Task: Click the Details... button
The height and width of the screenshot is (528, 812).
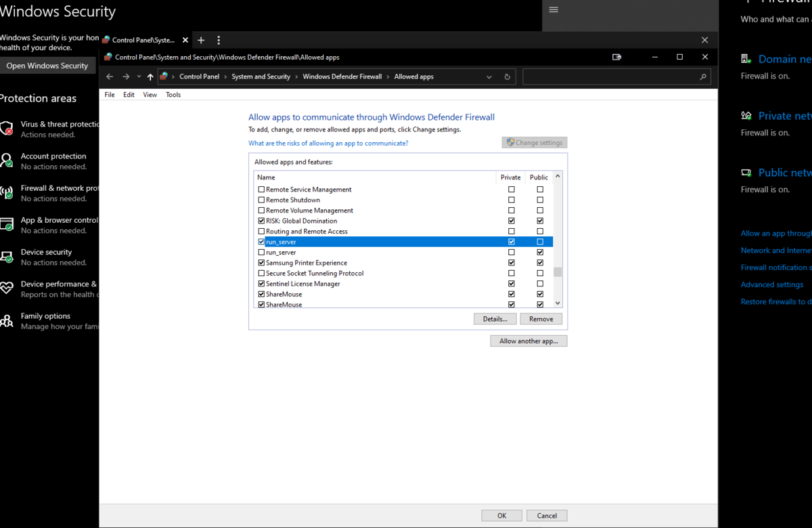Action: pos(495,319)
